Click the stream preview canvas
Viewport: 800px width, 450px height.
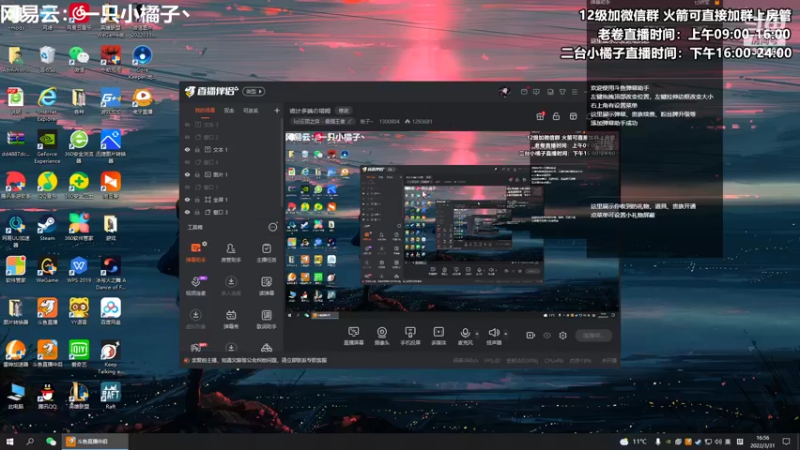pos(452,225)
